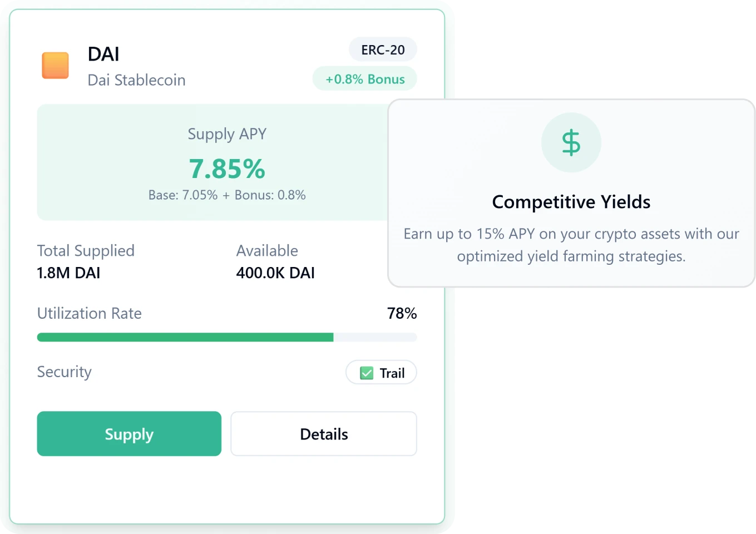The width and height of the screenshot is (756, 534).
Task: Expand the Base and Bonus rate breakdown
Action: pyautogui.click(x=227, y=195)
